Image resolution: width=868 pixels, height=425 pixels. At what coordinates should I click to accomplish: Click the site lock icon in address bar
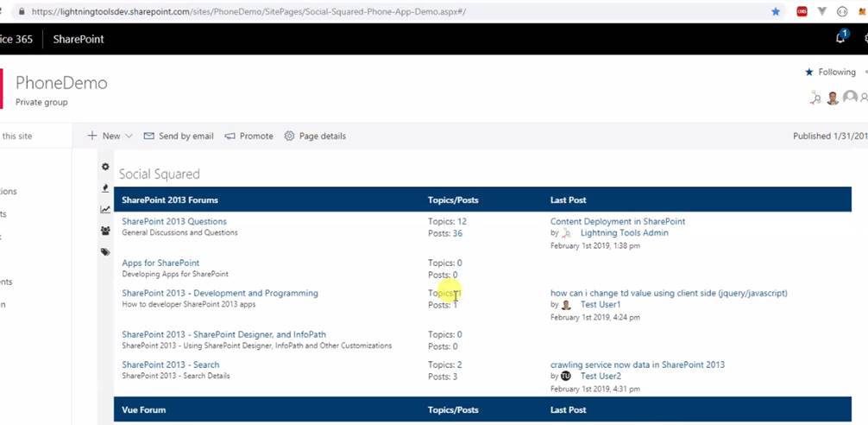(22, 11)
